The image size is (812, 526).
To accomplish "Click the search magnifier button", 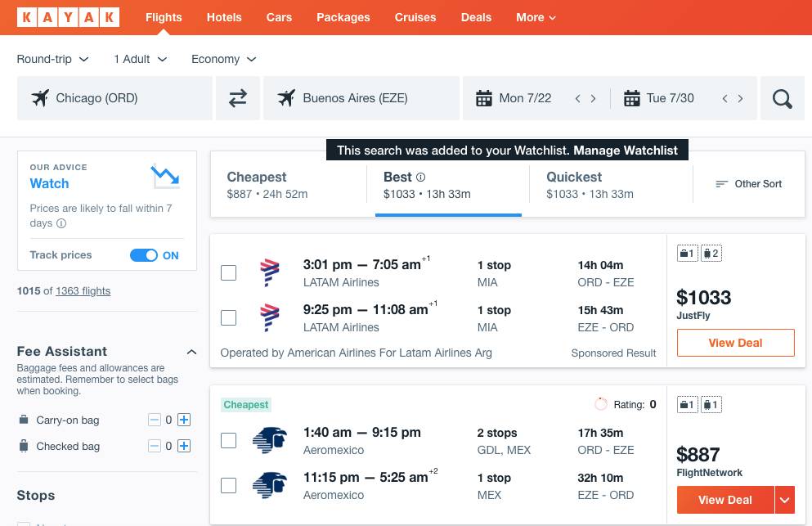I will click(782, 98).
